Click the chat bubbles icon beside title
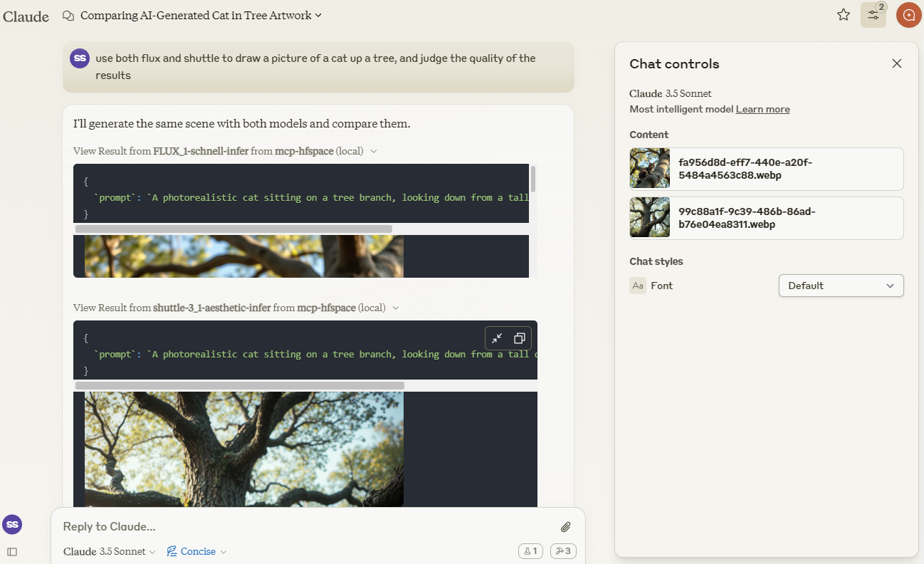Image resolution: width=924 pixels, height=564 pixels. click(69, 15)
